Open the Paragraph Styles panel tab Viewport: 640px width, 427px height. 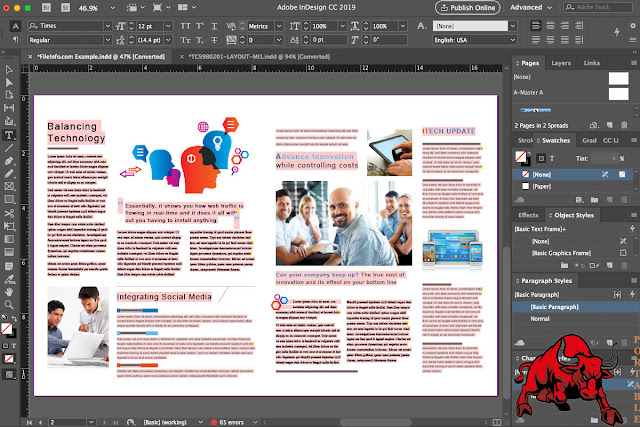click(546, 281)
